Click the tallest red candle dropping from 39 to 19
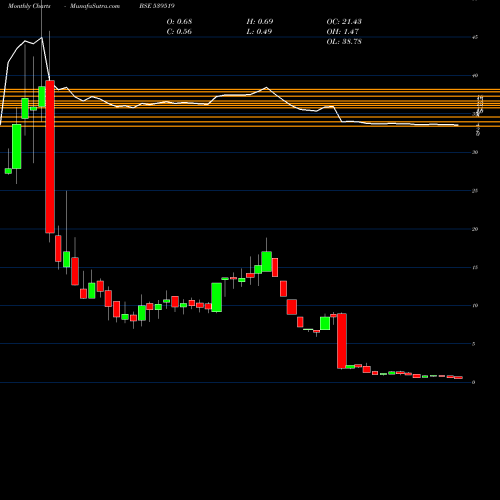Viewport: 500px width, 500px height. point(50,157)
